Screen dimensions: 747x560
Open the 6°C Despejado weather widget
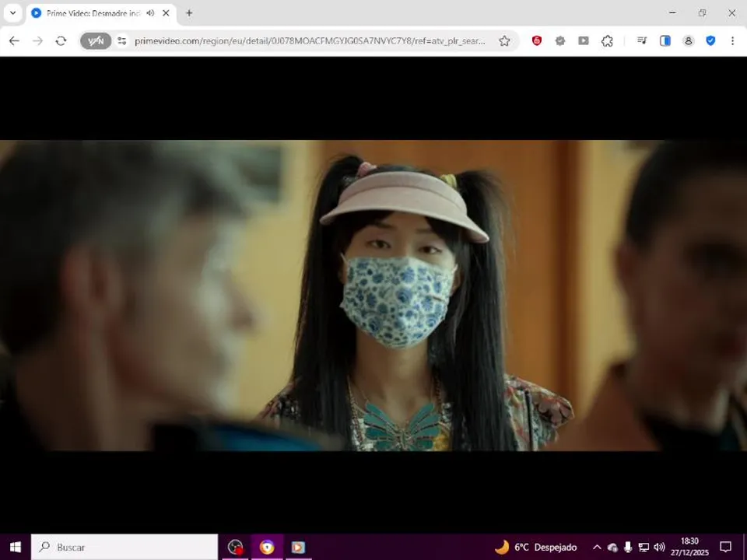tap(535, 547)
